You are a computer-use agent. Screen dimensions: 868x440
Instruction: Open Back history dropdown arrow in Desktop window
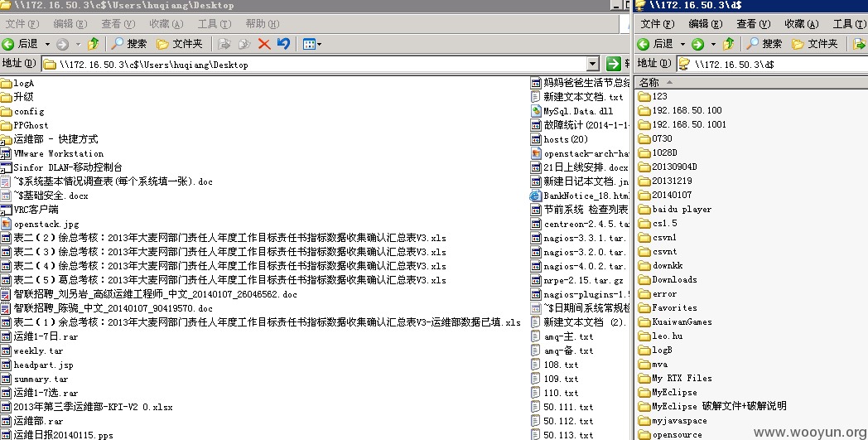pos(47,44)
